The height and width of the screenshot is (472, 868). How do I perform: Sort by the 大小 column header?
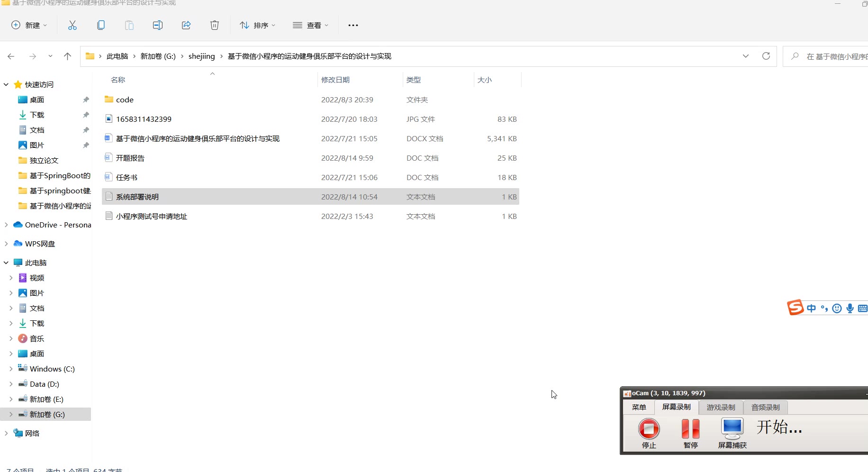click(485, 80)
